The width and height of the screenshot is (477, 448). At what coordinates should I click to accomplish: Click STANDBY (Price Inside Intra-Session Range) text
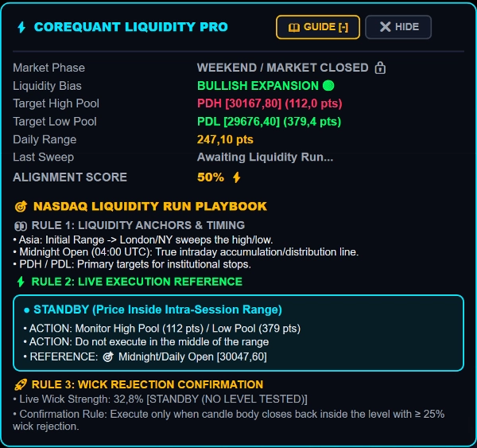pos(157,310)
